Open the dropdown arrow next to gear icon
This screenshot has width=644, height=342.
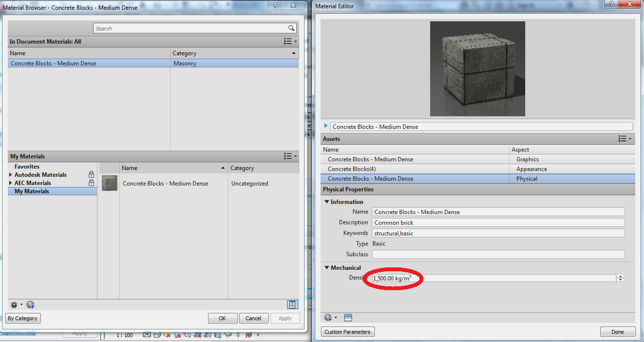click(x=21, y=305)
